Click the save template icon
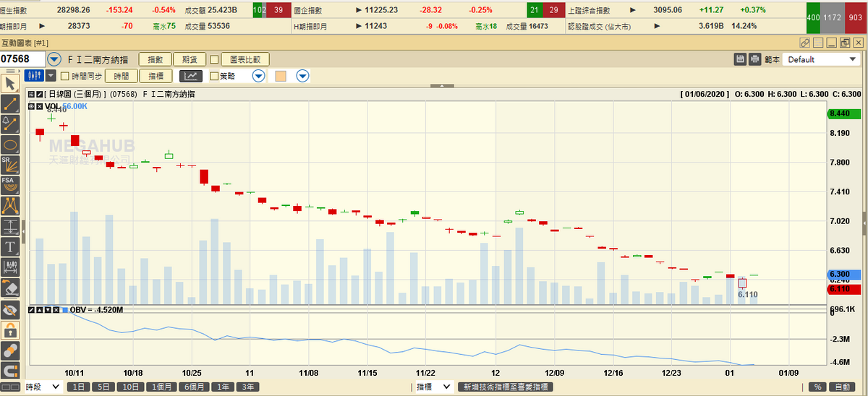 (x=740, y=59)
